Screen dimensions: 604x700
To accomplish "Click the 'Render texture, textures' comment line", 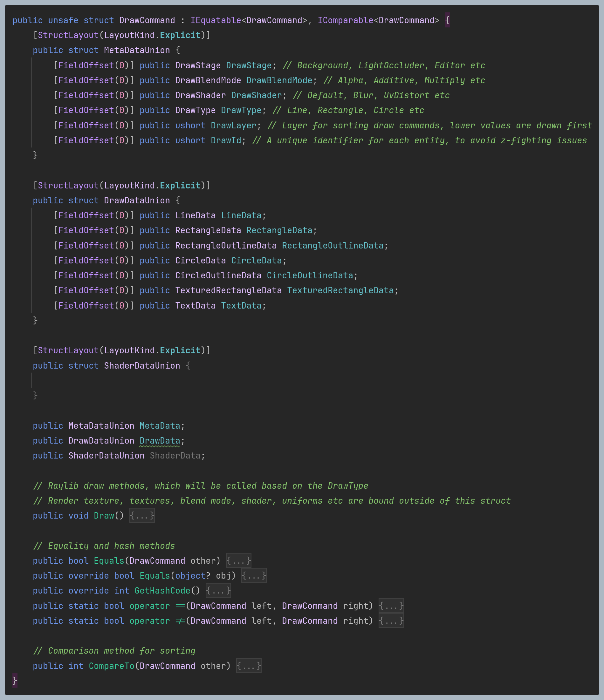I will [272, 500].
